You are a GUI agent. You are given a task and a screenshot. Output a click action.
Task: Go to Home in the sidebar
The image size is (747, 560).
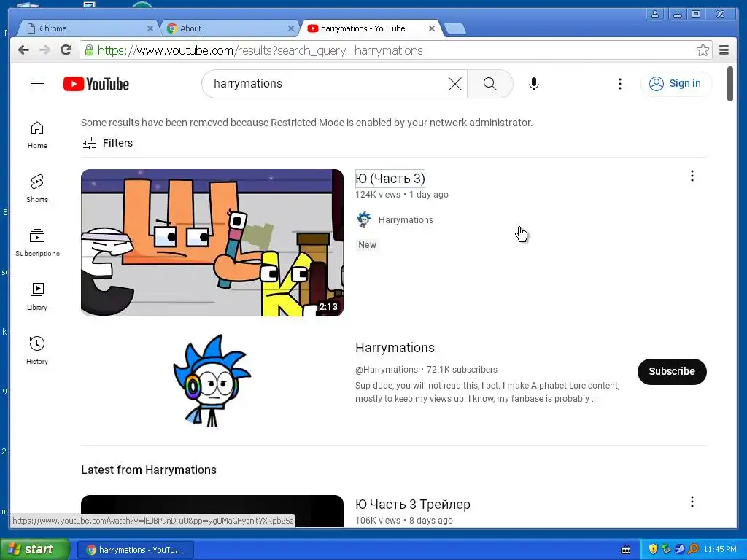tap(37, 135)
